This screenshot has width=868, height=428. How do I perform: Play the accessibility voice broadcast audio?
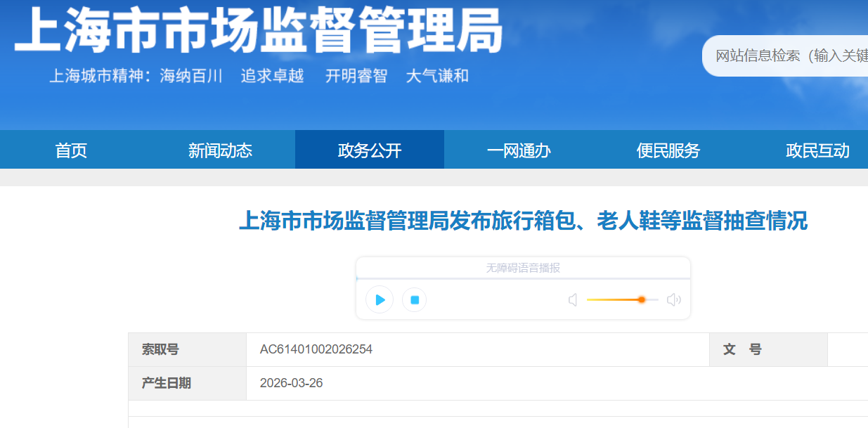pos(380,300)
